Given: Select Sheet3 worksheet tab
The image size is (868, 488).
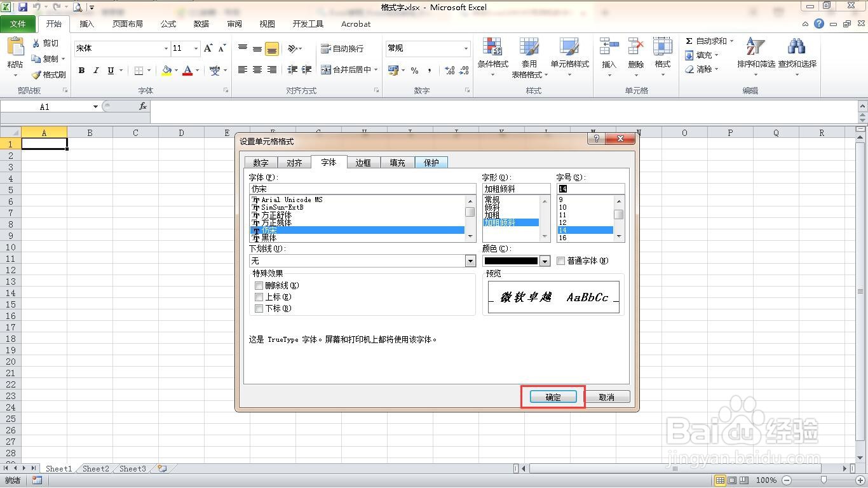Looking at the screenshot, I should [133, 469].
